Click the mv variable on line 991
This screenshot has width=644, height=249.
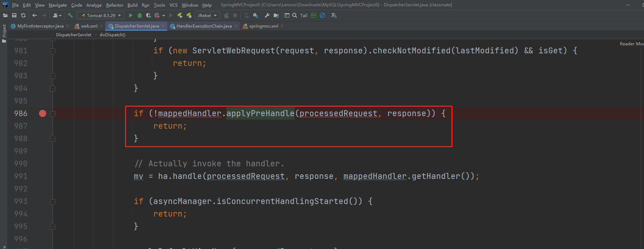click(138, 176)
